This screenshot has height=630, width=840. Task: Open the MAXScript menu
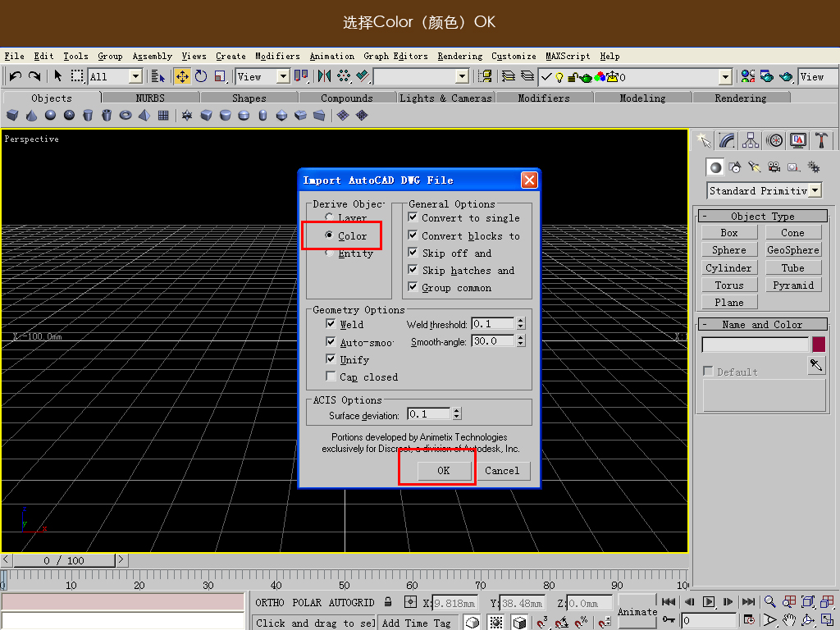pyautogui.click(x=568, y=57)
